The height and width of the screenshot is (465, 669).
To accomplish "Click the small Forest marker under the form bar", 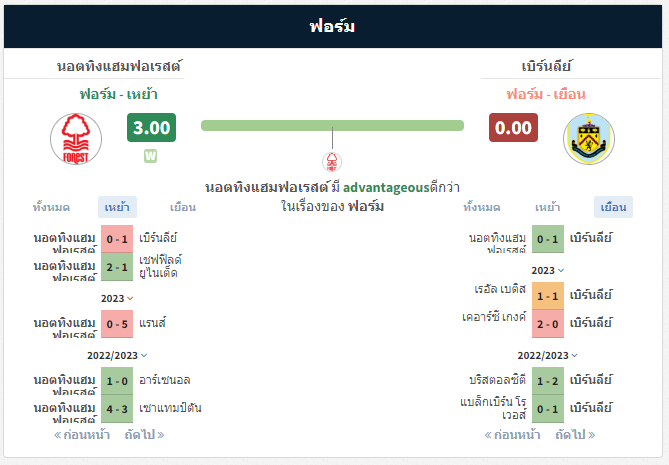I will pyautogui.click(x=332, y=162).
